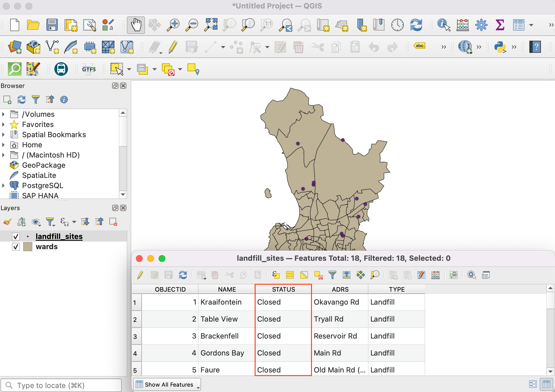The width and height of the screenshot is (555, 392).
Task: Select the Pan Map hand tool
Action: (136, 25)
